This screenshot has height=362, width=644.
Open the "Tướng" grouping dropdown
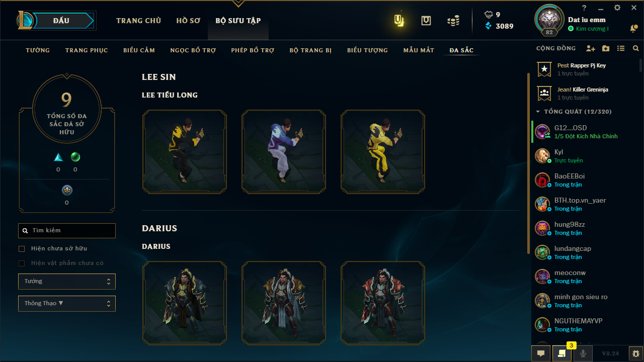click(x=67, y=282)
